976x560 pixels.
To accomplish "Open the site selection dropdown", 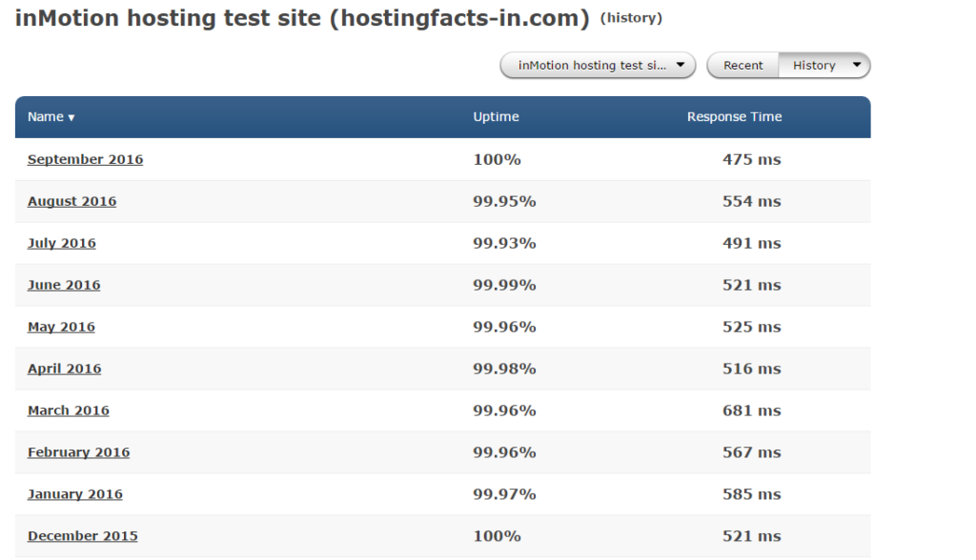I will tap(598, 65).
